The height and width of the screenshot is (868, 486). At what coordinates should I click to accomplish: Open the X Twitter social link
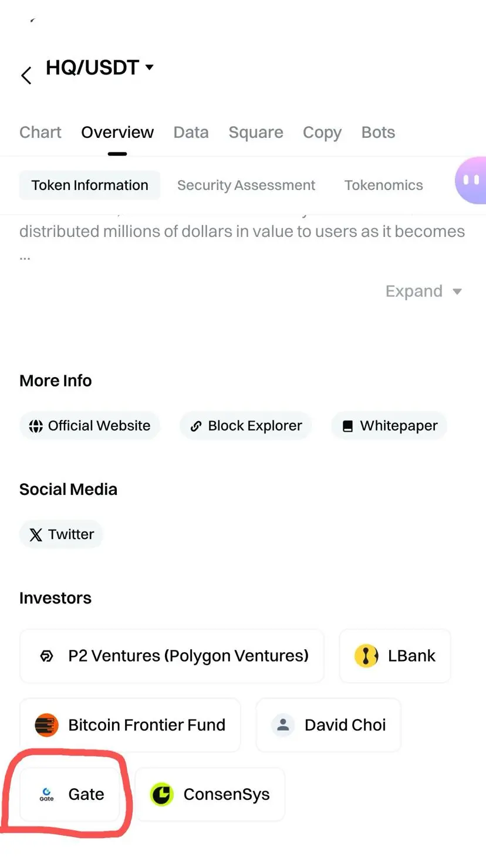pos(61,534)
